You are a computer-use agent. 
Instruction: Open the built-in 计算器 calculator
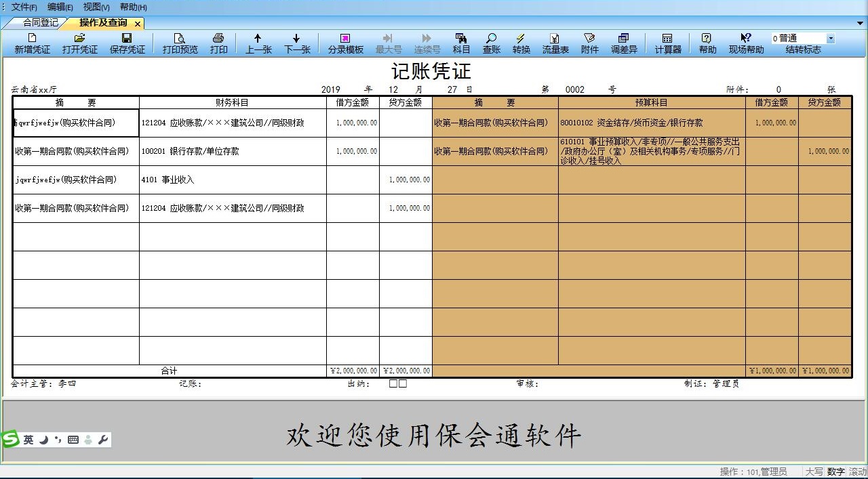click(667, 43)
